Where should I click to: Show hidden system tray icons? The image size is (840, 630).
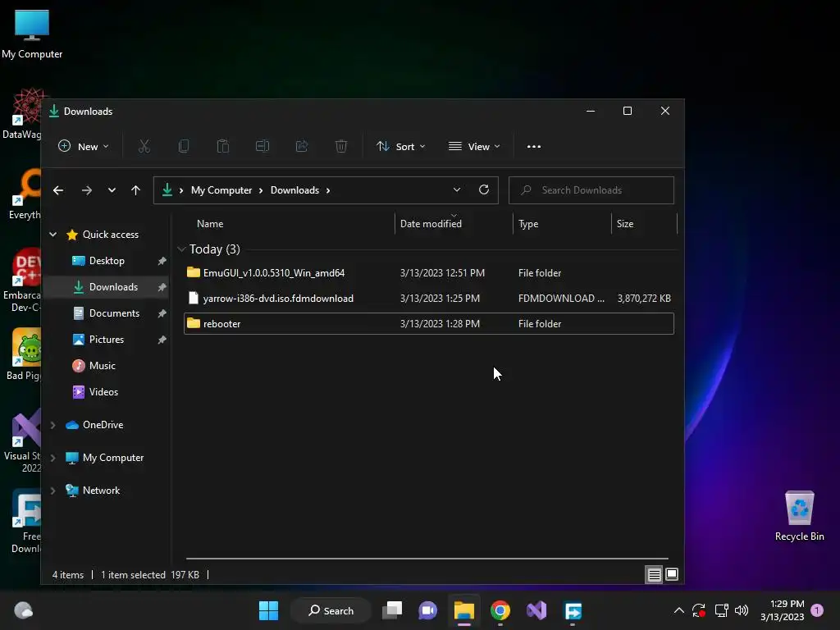point(678,610)
